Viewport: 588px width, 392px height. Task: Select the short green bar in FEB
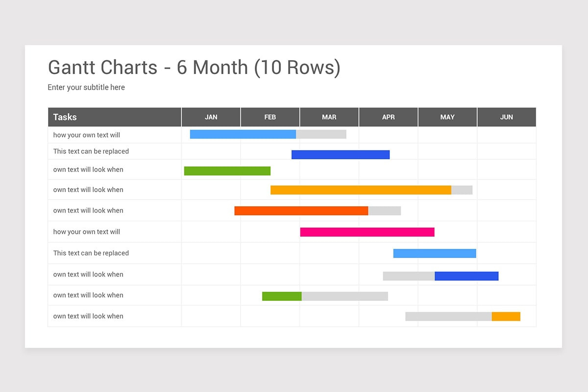[x=282, y=296]
